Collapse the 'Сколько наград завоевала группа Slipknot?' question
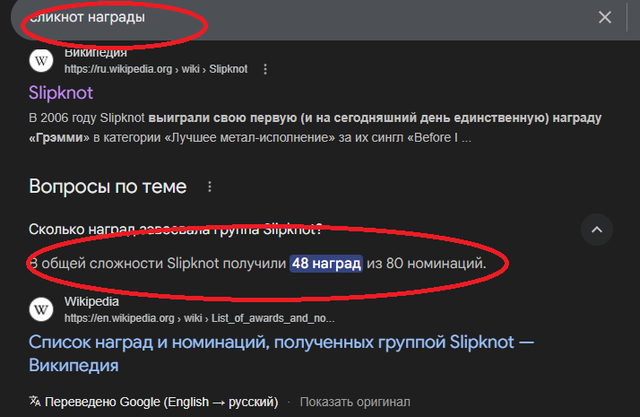640x417 pixels. click(x=597, y=230)
